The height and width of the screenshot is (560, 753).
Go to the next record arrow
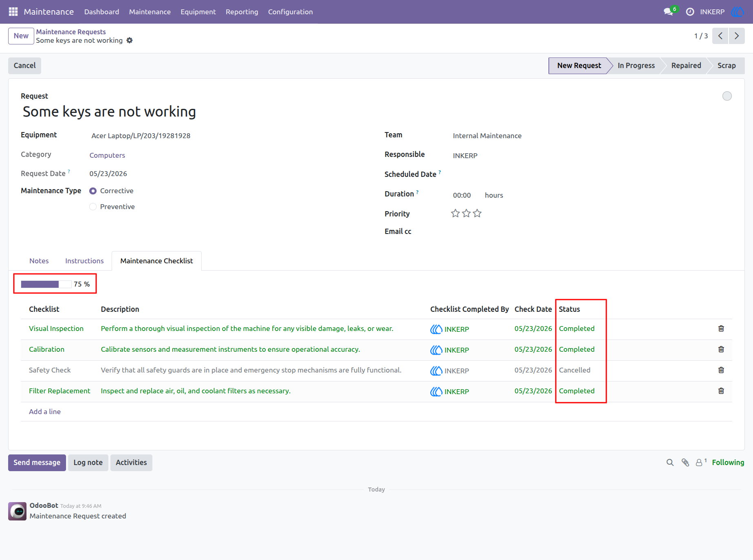[x=737, y=36]
